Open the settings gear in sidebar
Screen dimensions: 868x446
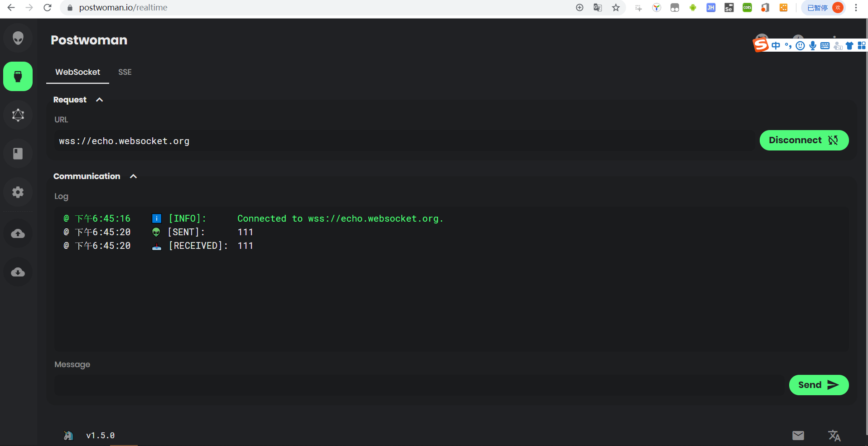[x=18, y=192]
